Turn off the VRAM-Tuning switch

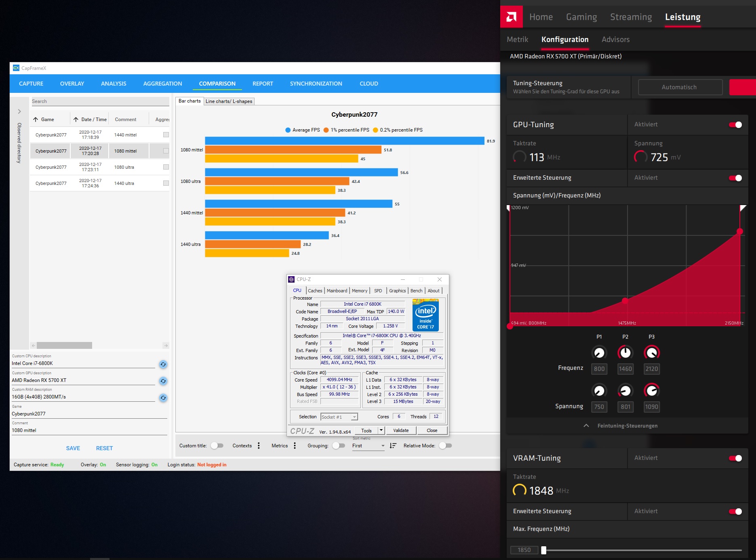735,458
